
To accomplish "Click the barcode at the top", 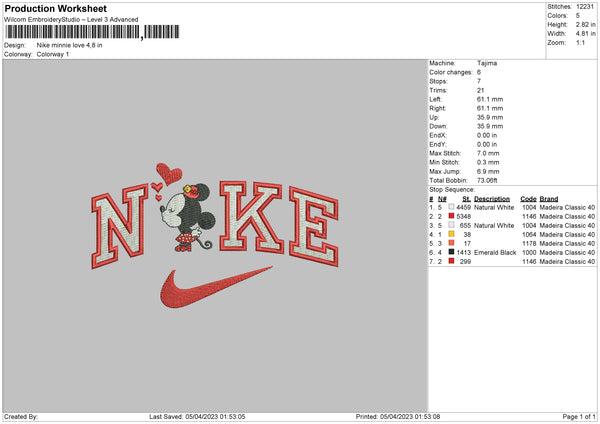I will 92,32.
